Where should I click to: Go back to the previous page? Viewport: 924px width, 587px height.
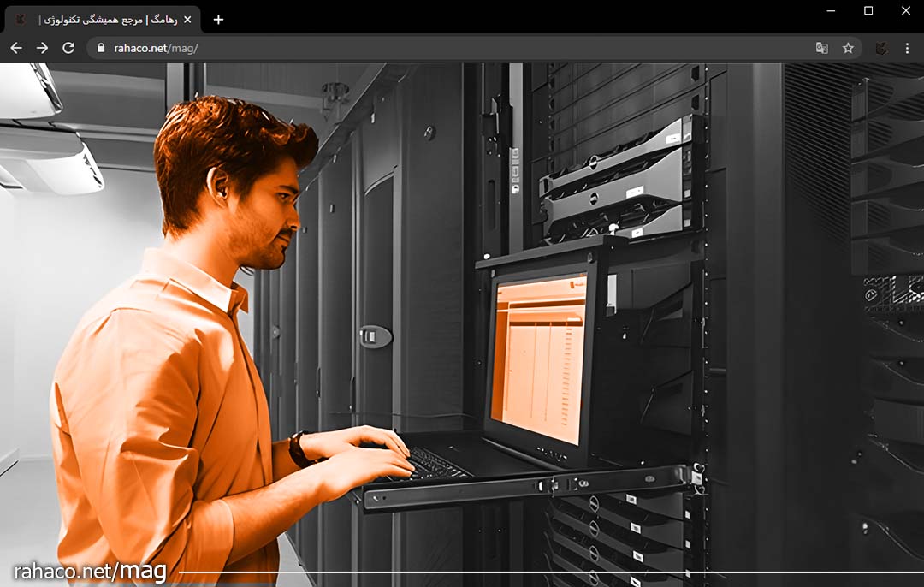(x=15, y=48)
